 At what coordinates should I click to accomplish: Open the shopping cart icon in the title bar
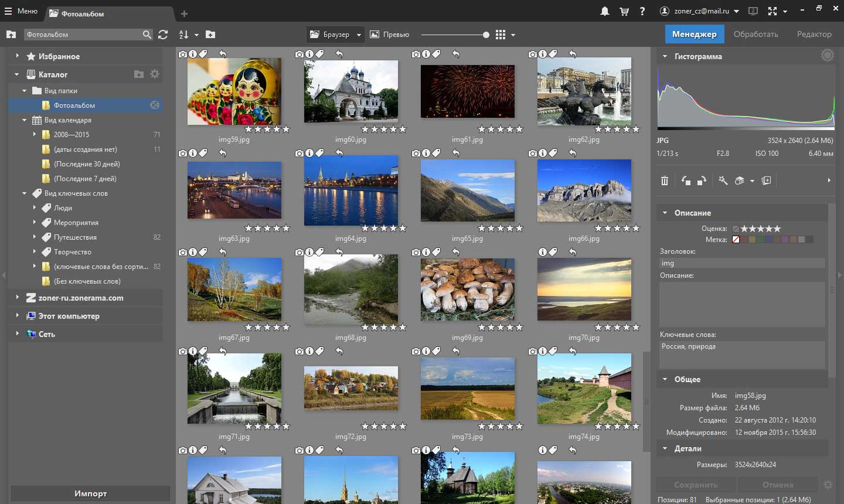coord(624,11)
